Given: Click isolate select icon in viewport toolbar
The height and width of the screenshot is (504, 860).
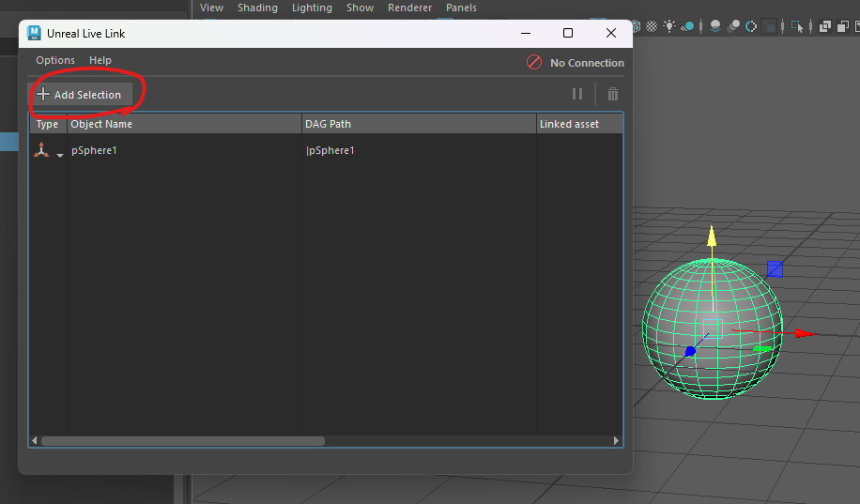Looking at the screenshot, I should pyautogui.click(x=797, y=26).
